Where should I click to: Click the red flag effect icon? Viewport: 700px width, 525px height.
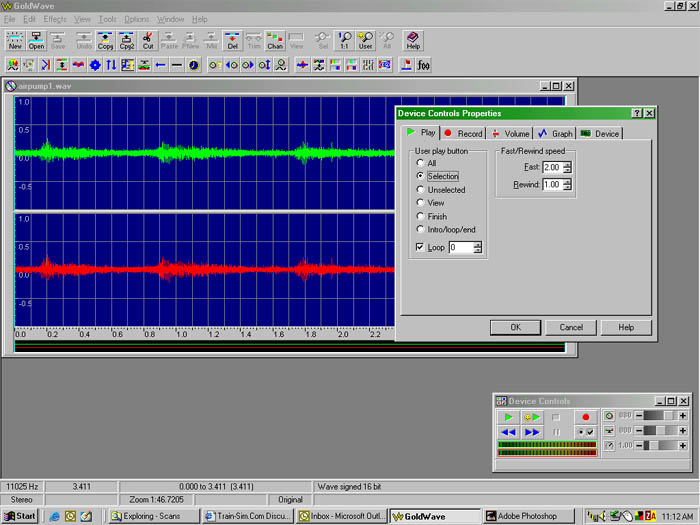coord(406,65)
